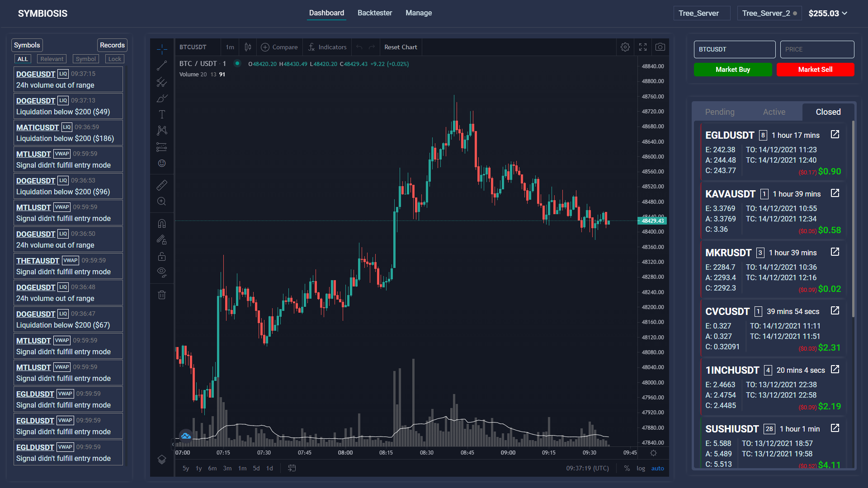Select the Crosshair tool

pos(161,50)
